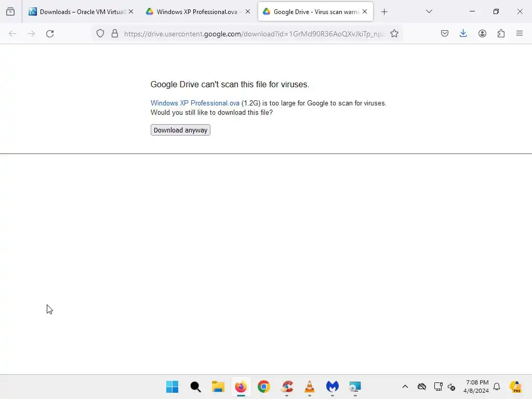Open File Explorer from taskbar
Image resolution: width=532 pixels, height=399 pixels.
tap(218, 387)
